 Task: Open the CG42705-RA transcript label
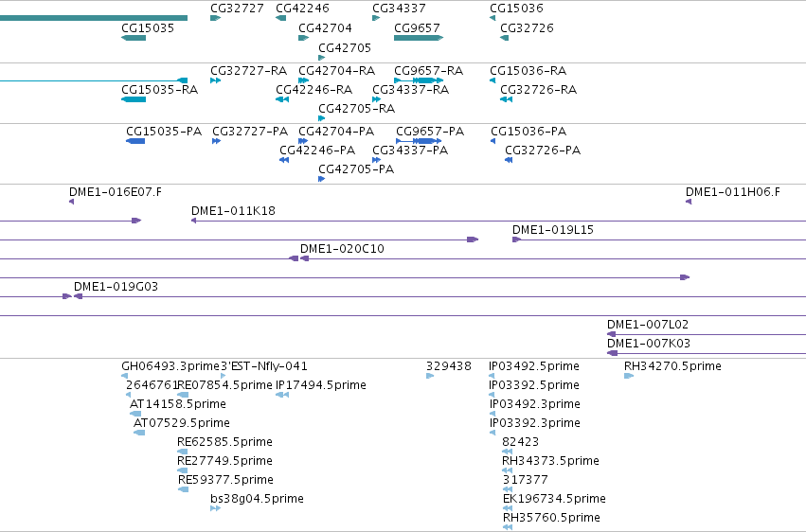[357, 108]
